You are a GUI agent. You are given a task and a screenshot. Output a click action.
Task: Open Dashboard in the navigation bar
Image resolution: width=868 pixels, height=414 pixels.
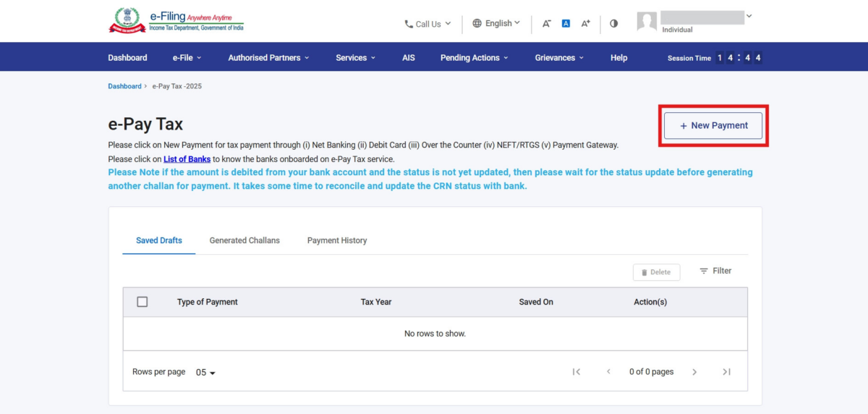coord(127,58)
